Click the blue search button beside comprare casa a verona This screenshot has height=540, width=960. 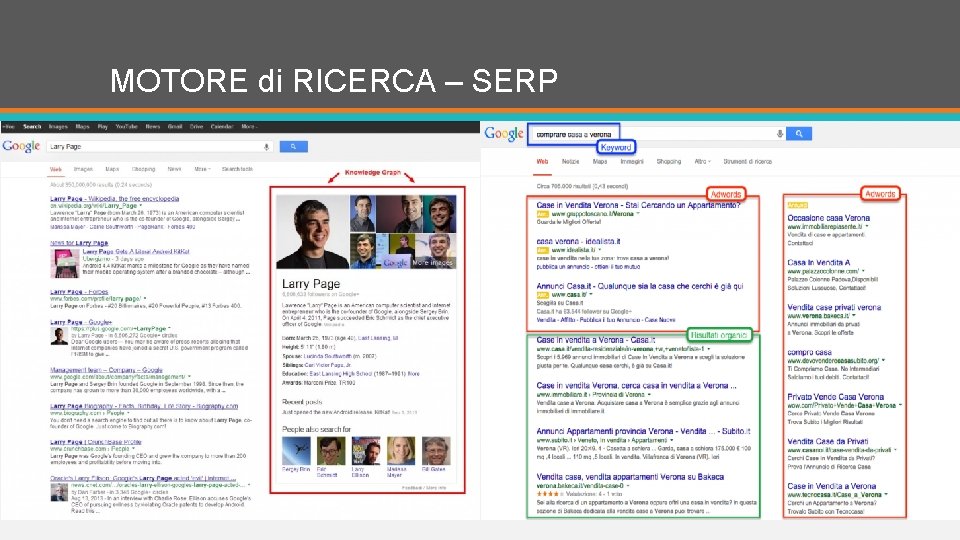799,133
